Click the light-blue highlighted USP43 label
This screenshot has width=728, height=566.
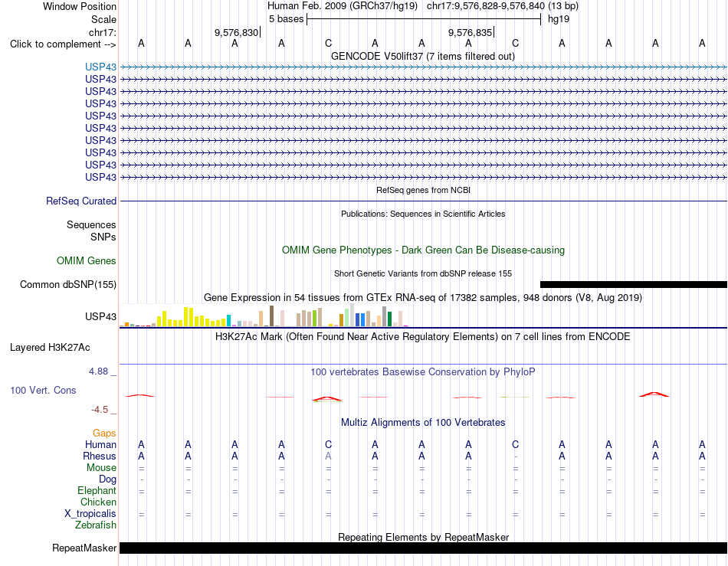[100, 67]
